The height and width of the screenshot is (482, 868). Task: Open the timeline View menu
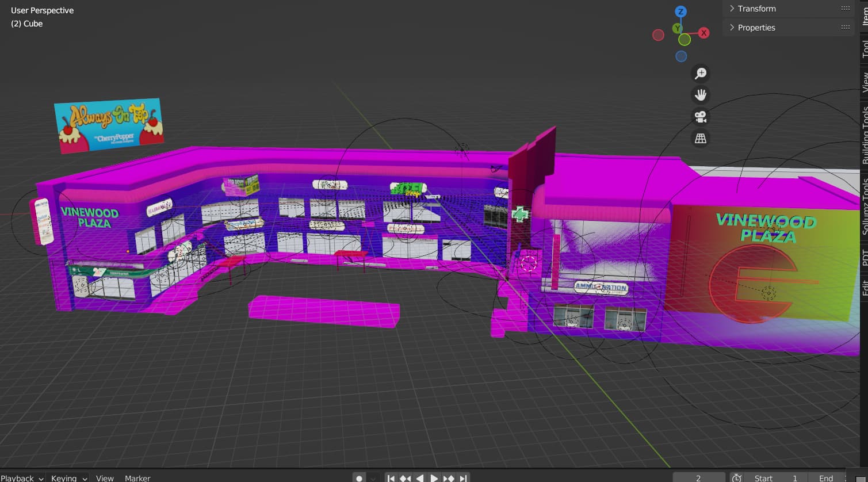(105, 478)
